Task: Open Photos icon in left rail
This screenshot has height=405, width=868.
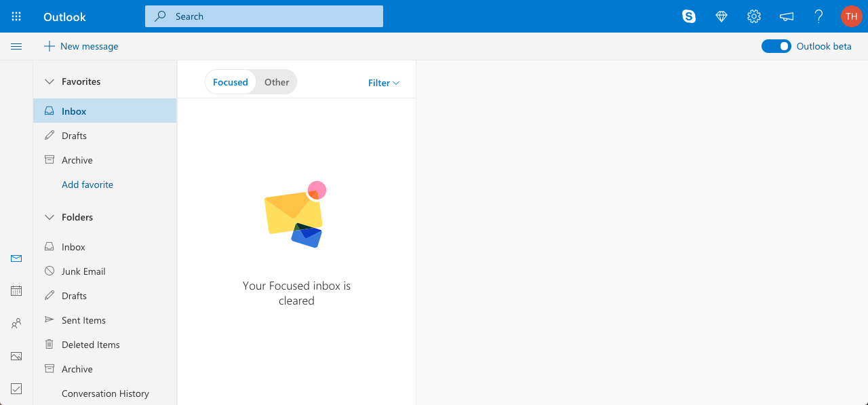Action: click(16, 356)
